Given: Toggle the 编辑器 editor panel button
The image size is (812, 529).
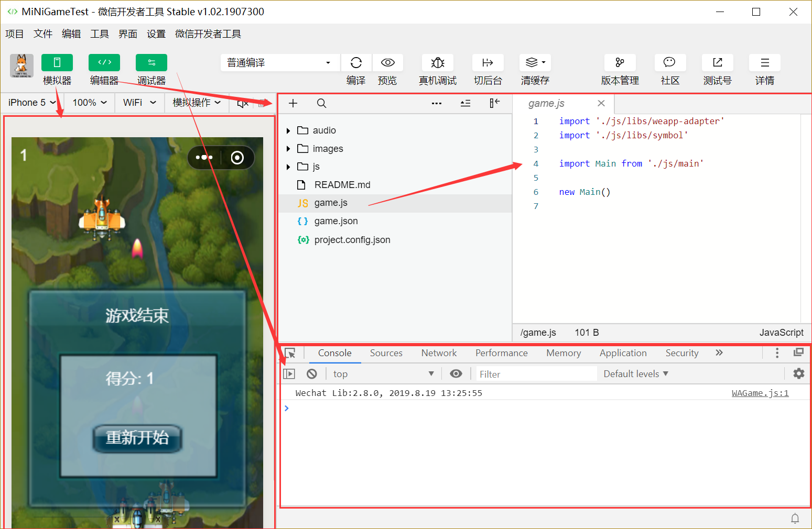Looking at the screenshot, I should (104, 62).
